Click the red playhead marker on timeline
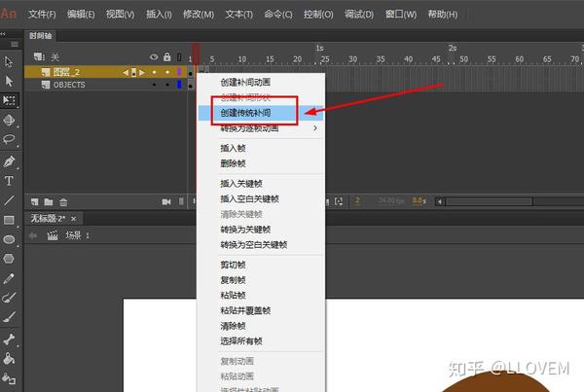 click(196, 53)
